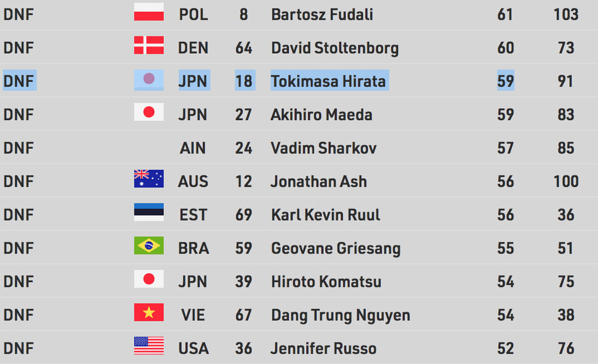
Task: Open Bartosz Fudali's athlete profile
Action: pos(322,14)
